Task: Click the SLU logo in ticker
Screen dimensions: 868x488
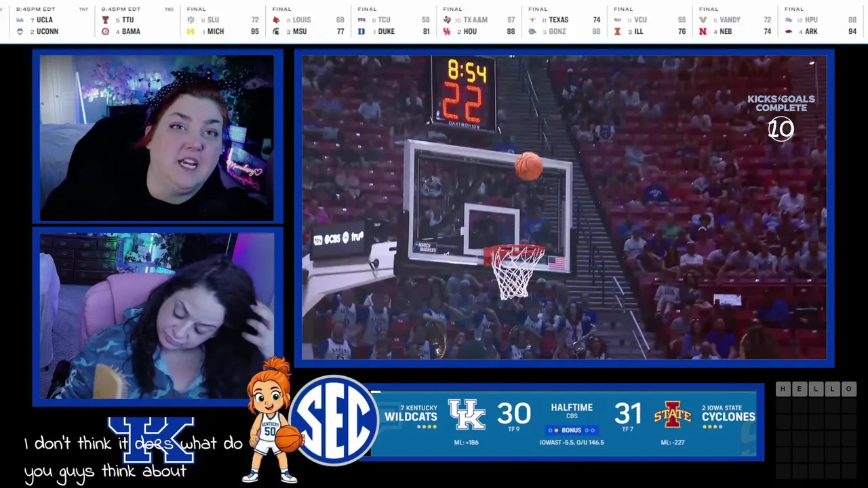Action: click(191, 20)
